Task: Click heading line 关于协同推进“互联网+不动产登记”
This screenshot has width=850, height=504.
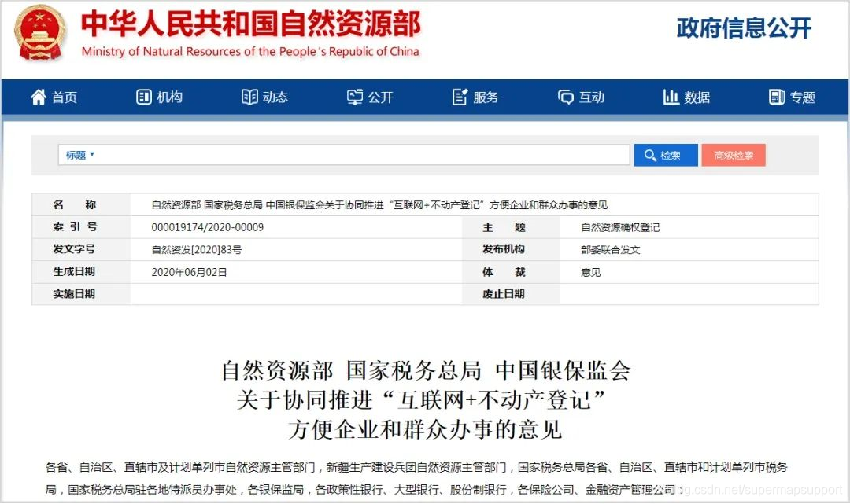Action: [x=421, y=400]
